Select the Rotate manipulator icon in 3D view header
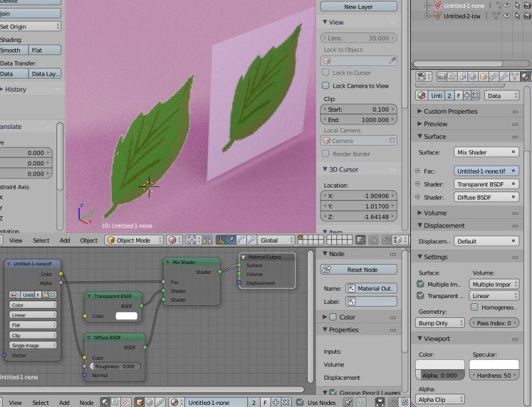The image size is (532, 407). (x=241, y=241)
